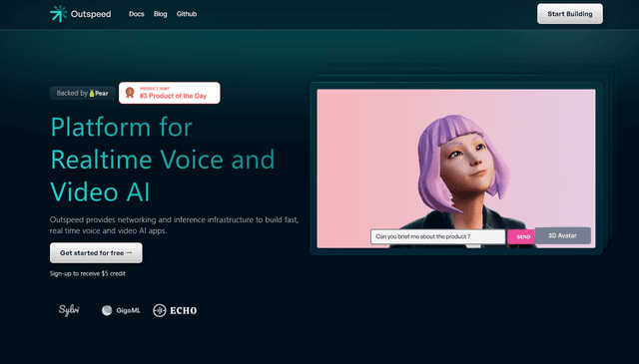Click the arrow in Get started button
The width and height of the screenshot is (639, 364).
click(x=129, y=253)
